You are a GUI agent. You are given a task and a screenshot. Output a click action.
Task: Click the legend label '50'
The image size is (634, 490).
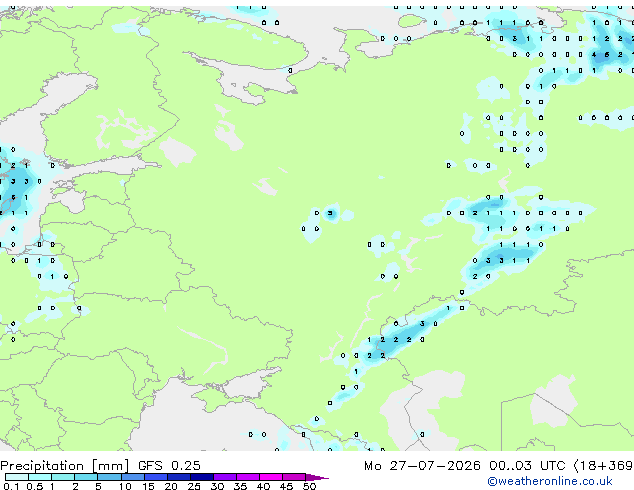pyautogui.click(x=309, y=486)
